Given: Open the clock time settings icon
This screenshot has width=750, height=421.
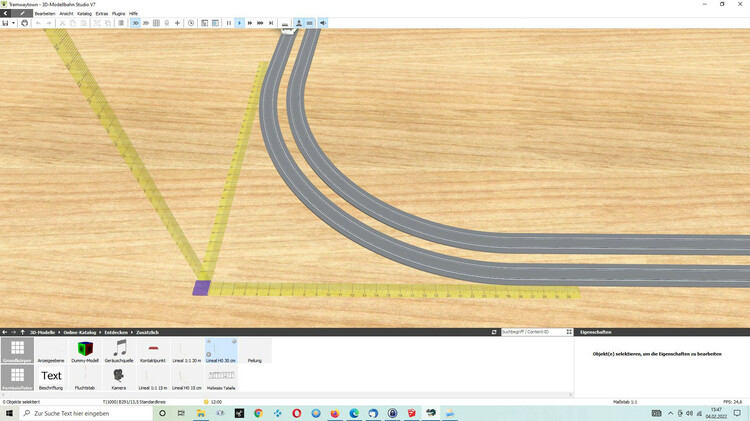Looking at the screenshot, I should point(191,23).
